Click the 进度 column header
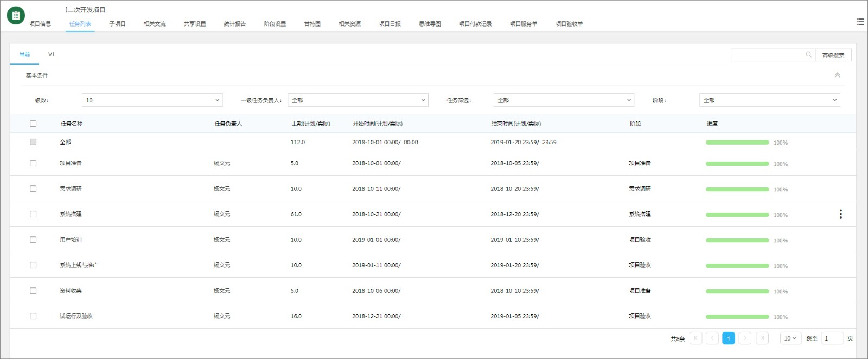This screenshot has height=359, width=868. click(712, 124)
